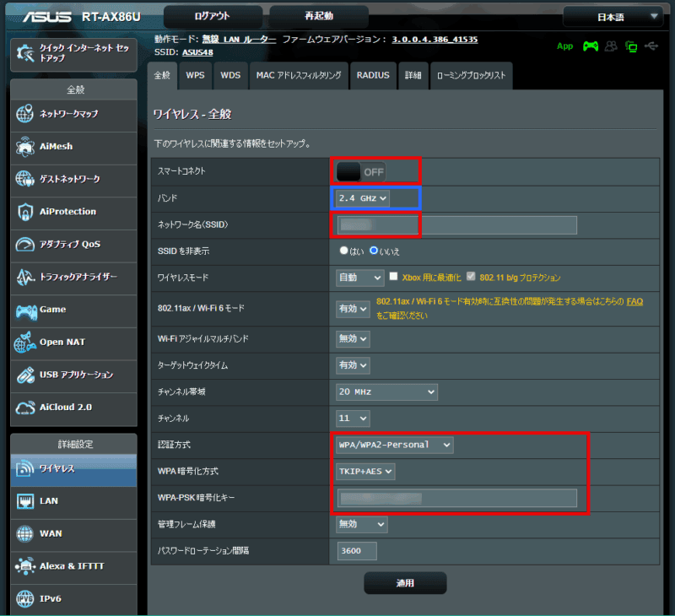
Task: Select 'はい' for SSID を非表示
Action: click(x=344, y=251)
